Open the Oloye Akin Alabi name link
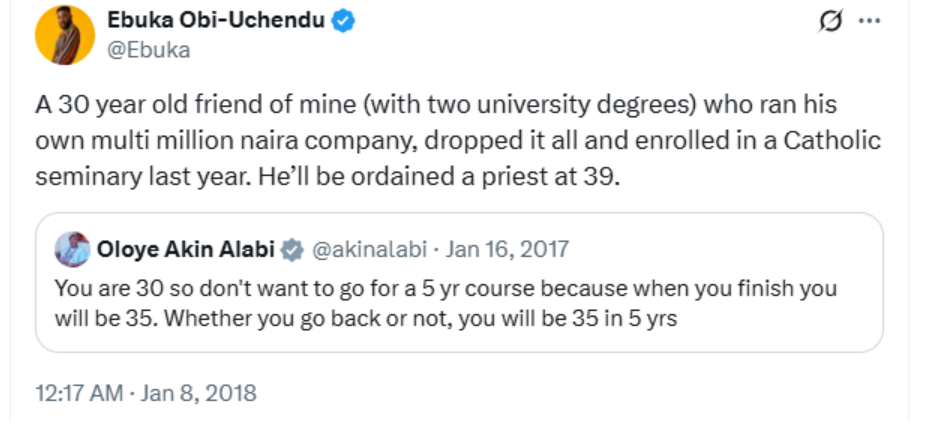The height and width of the screenshot is (437, 927). click(186, 250)
